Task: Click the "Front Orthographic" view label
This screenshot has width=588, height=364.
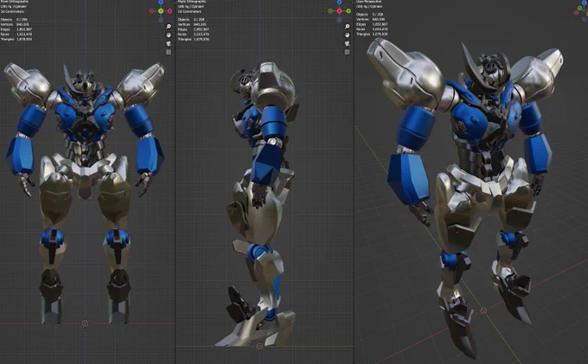Action: pos(15,2)
